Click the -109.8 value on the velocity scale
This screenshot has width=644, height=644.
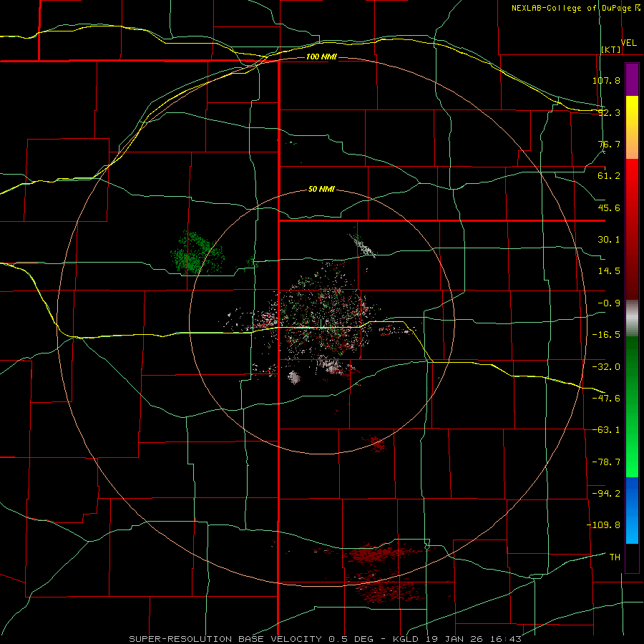[x=603, y=525]
